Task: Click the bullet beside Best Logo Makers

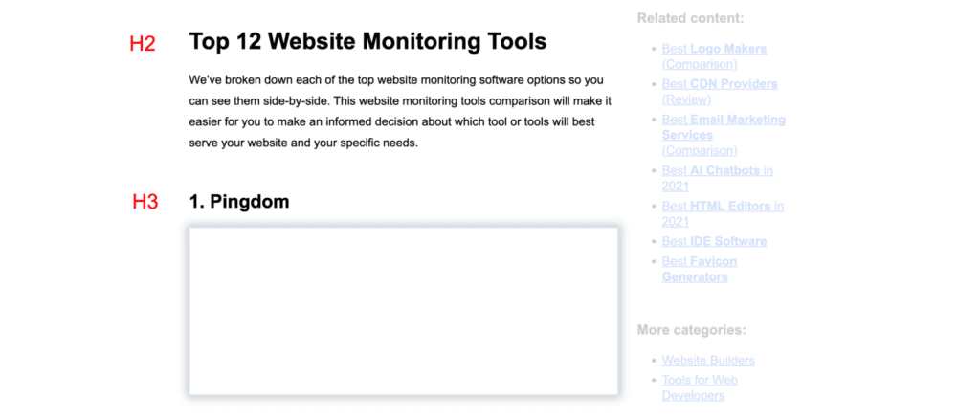Action: point(651,49)
